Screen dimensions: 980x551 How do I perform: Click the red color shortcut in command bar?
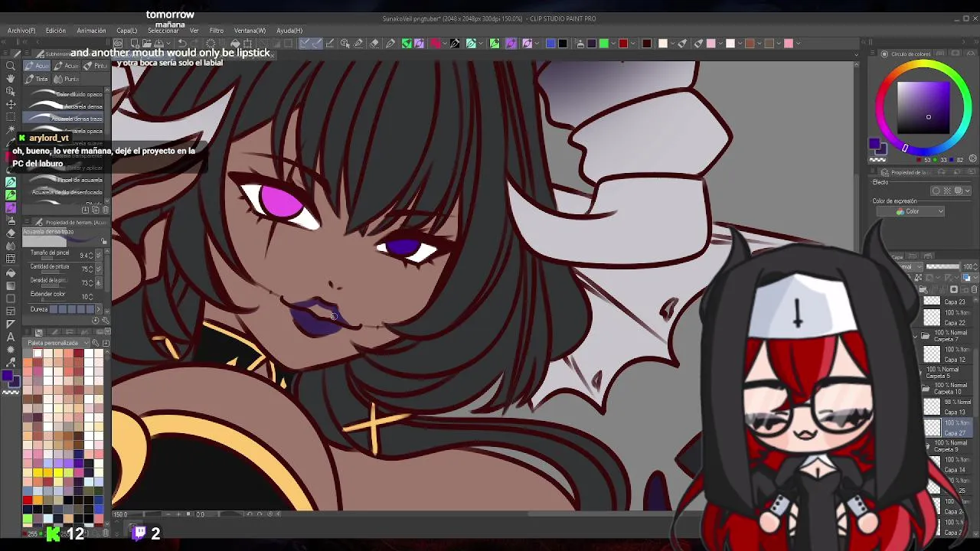click(x=623, y=44)
